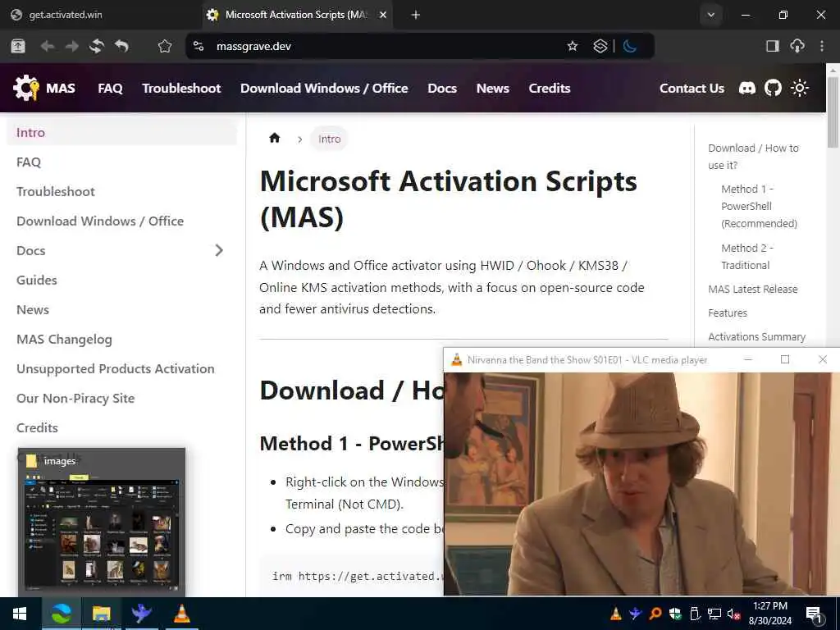Screen dimensions: 840x630
Task: Close the Microsoft Activation Scripts tab
Action: pyautogui.click(x=382, y=15)
